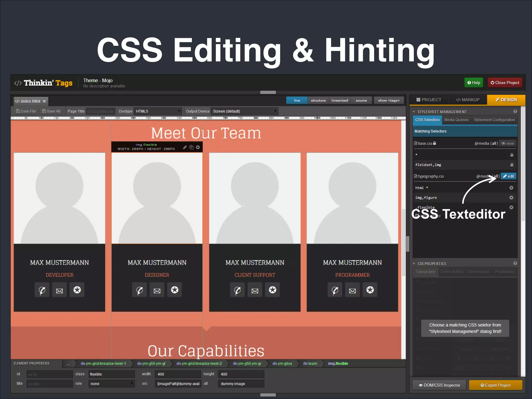Switch to linearized view mode
The height and width of the screenshot is (399, 532).
click(x=340, y=101)
